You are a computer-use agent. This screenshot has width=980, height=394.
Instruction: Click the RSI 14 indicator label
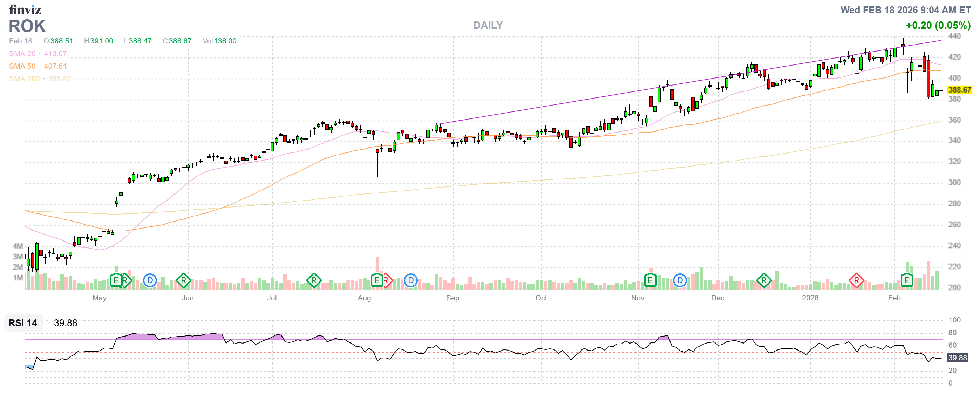pyautogui.click(x=23, y=323)
